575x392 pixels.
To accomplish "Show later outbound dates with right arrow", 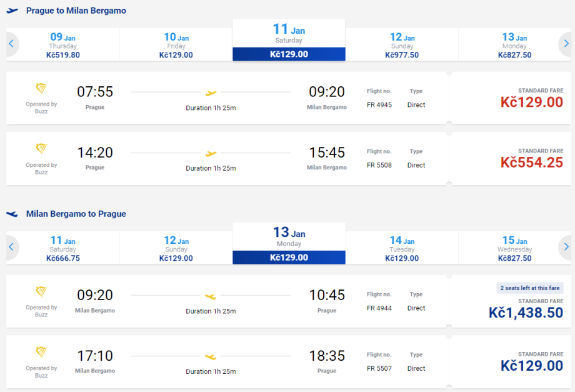I will tap(566, 44).
